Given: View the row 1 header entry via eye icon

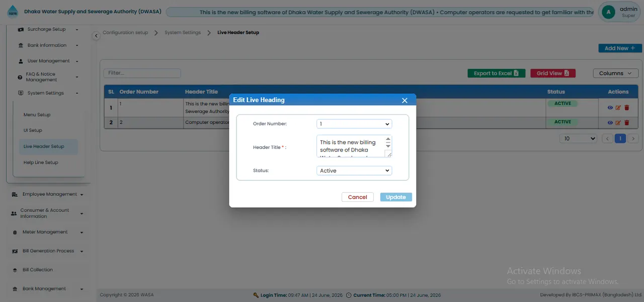Looking at the screenshot, I should coord(610,108).
